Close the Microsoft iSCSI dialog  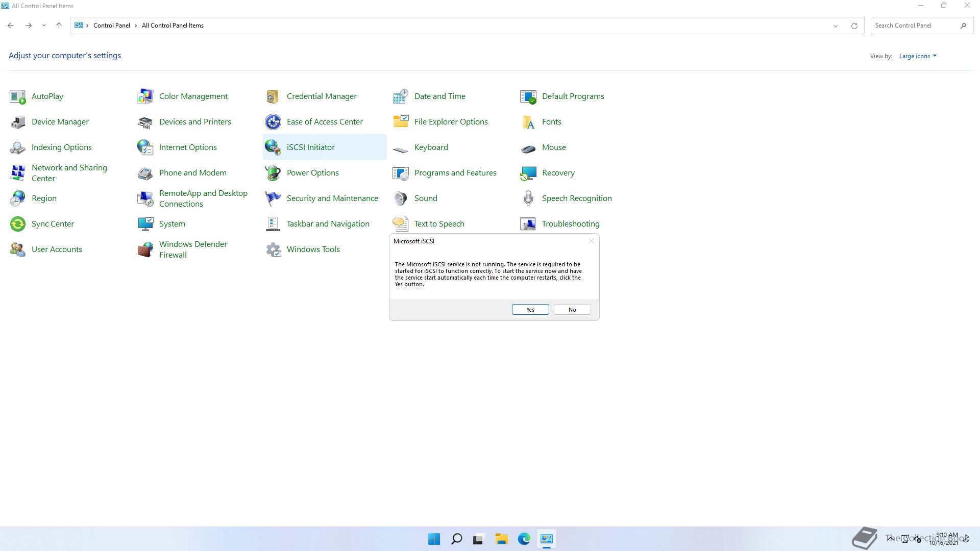tap(591, 241)
